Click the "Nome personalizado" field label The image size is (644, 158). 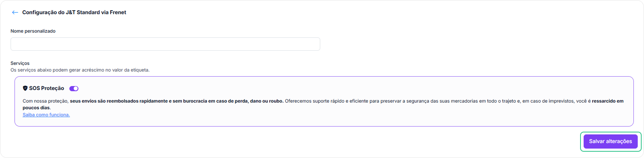pos(33,31)
